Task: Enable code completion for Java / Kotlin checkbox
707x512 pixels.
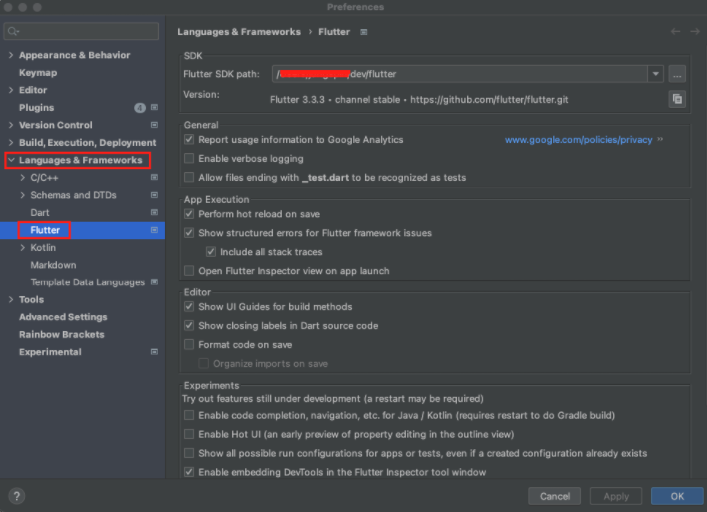Action: [189, 416]
